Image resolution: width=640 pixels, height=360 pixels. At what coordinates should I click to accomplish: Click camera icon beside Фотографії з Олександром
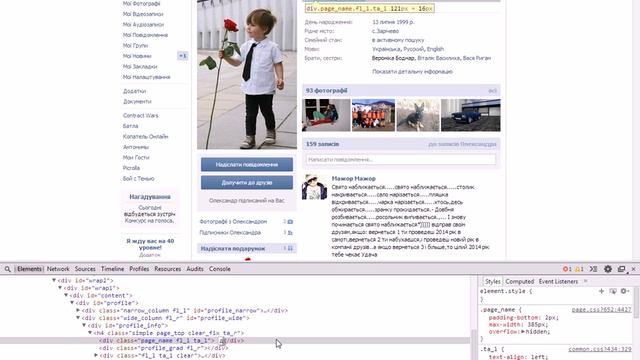tap(290, 222)
